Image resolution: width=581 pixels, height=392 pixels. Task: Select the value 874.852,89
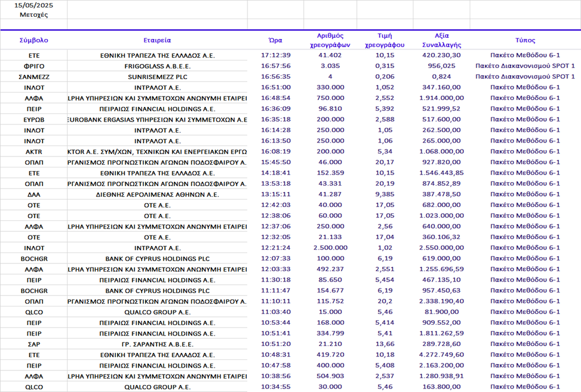coord(442,184)
